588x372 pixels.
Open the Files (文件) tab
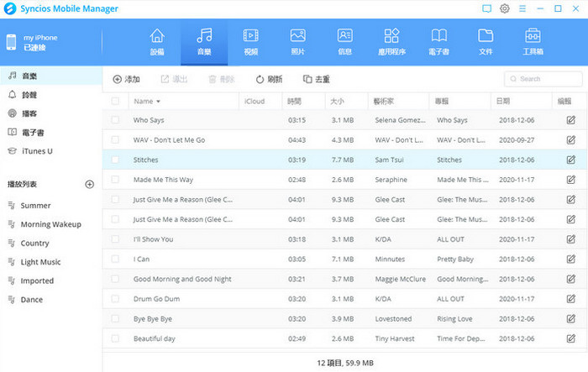(486, 42)
